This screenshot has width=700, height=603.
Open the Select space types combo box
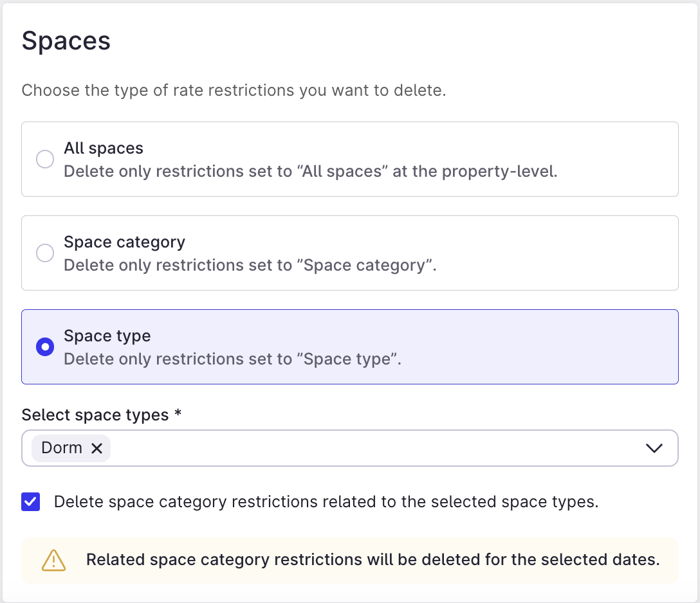[373, 448]
